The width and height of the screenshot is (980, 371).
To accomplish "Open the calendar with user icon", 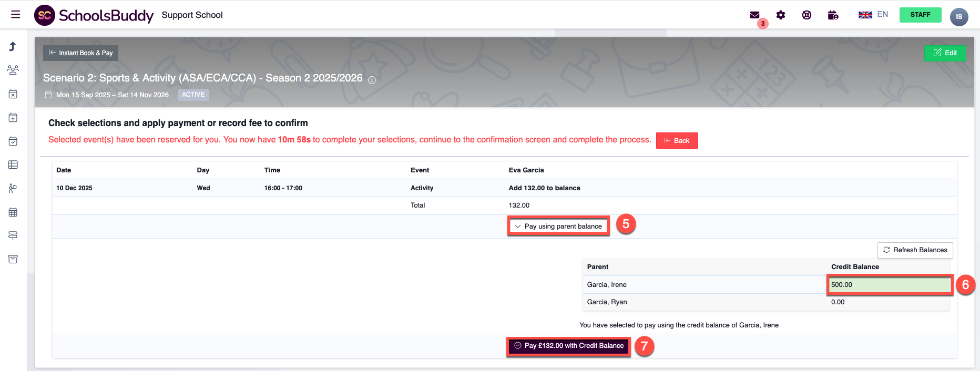I will pos(833,15).
